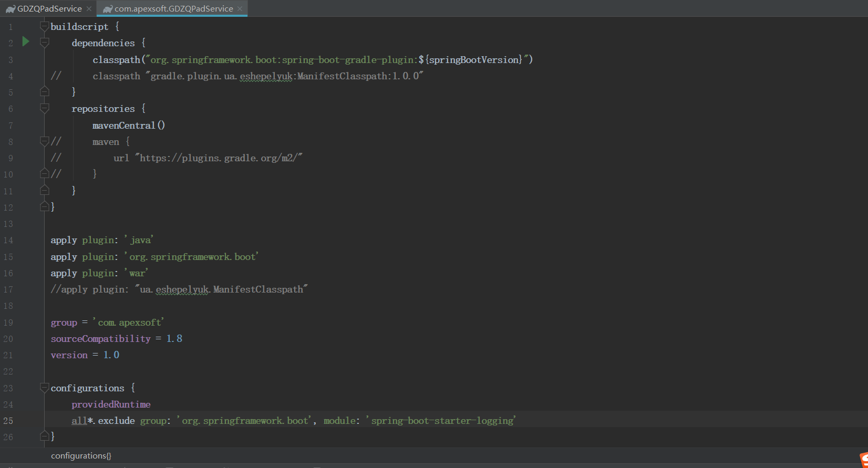868x468 pixels.
Task: Click the sourceCompatibility value 1.8
Action: (174, 339)
